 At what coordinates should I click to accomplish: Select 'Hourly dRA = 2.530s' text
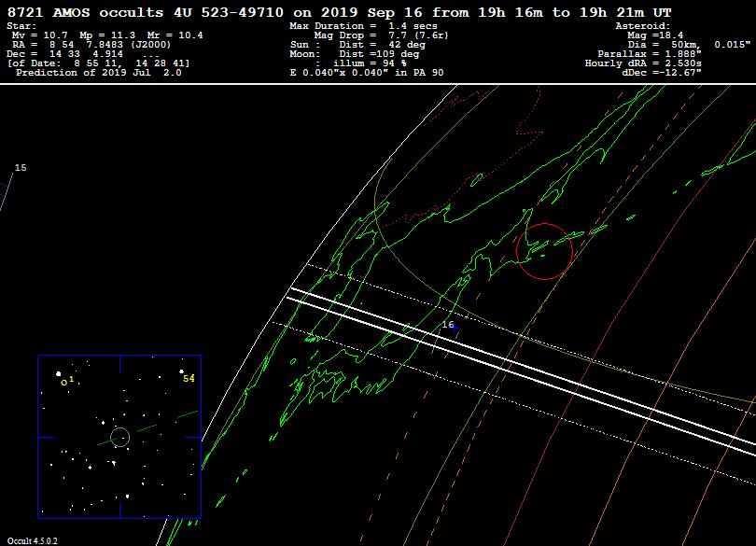pyautogui.click(x=643, y=63)
